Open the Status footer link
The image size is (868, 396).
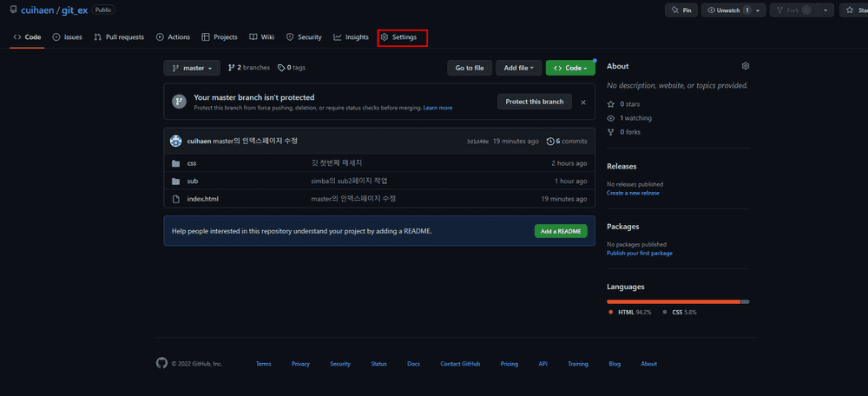378,364
